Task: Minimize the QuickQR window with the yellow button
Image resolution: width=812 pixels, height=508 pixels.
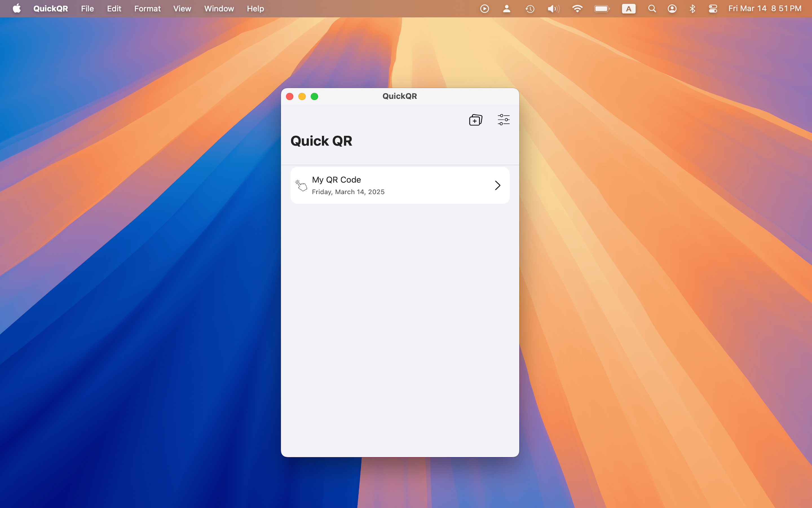Action: click(302, 97)
